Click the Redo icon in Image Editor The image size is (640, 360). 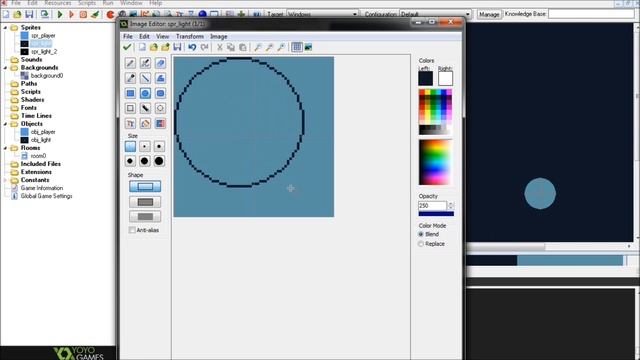point(204,47)
